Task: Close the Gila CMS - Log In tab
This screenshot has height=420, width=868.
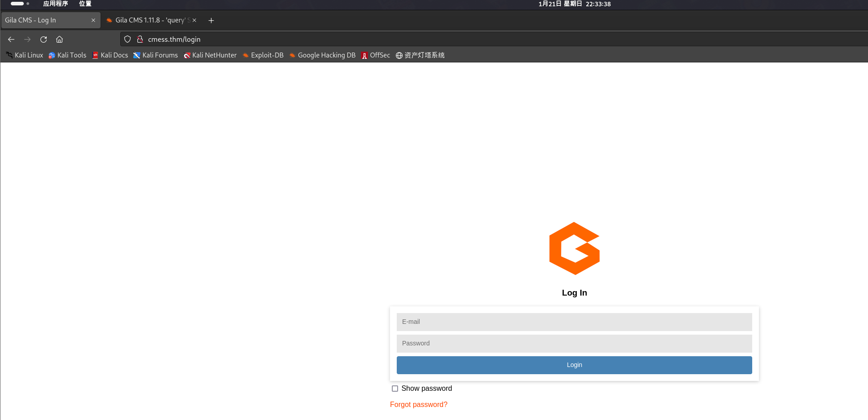Action: click(x=93, y=20)
